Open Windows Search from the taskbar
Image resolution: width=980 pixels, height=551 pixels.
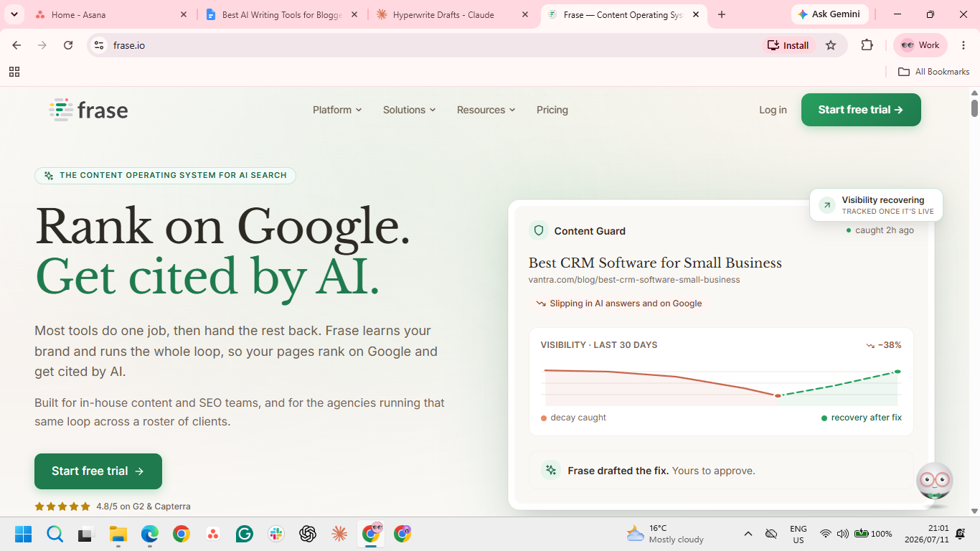coord(55,534)
